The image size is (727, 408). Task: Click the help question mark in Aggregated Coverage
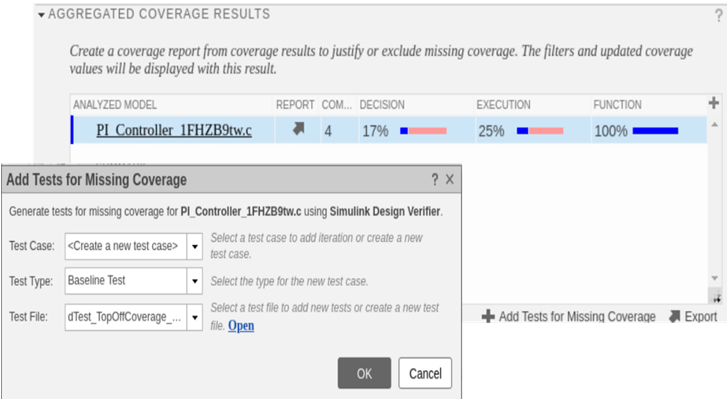(x=718, y=15)
